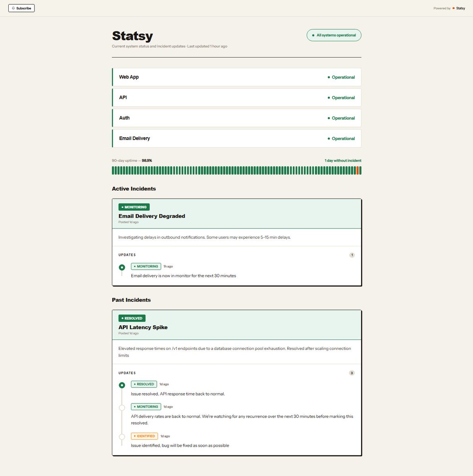Click the Investigating delays description text
Viewport: 473px width, 476px height.
click(204, 237)
